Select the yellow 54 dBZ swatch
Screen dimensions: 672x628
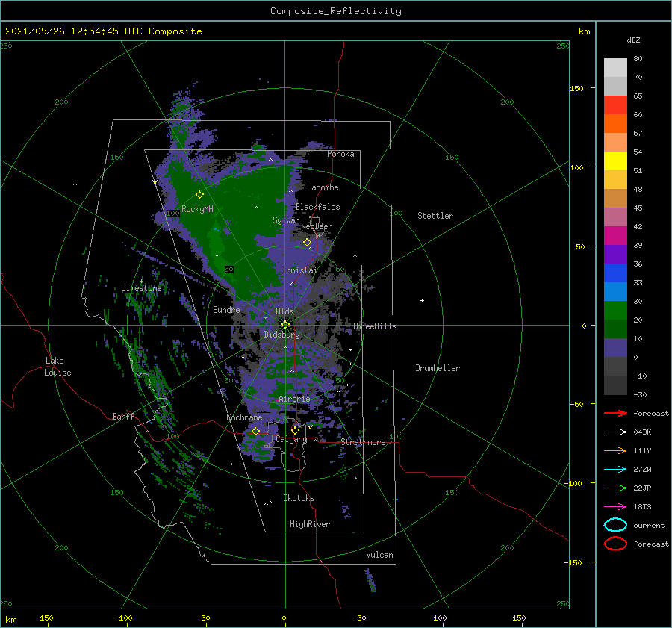point(615,161)
